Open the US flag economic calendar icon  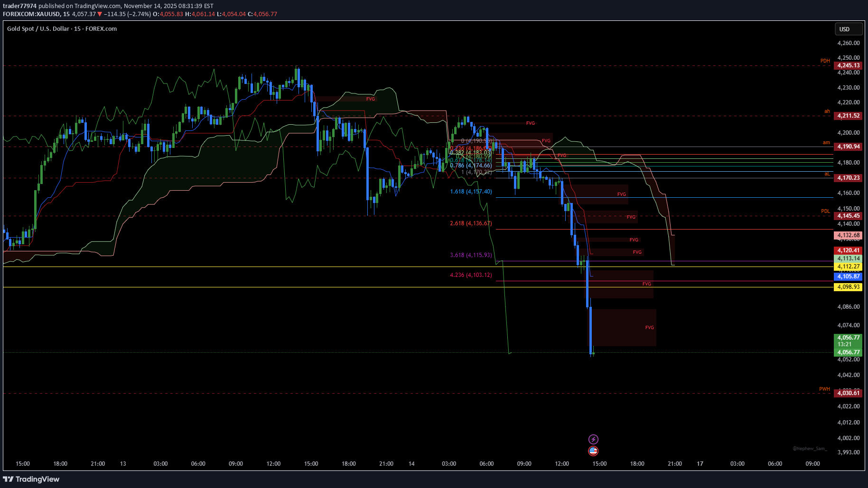pos(594,451)
